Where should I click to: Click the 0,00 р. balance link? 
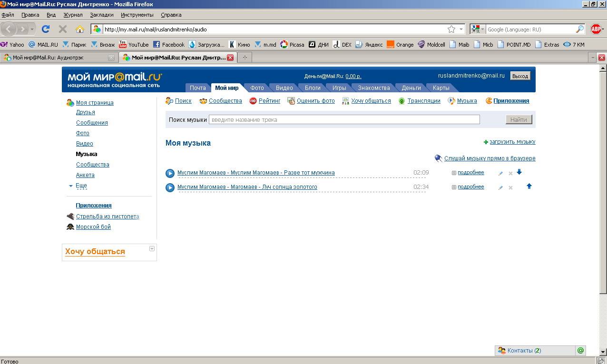coord(353,76)
